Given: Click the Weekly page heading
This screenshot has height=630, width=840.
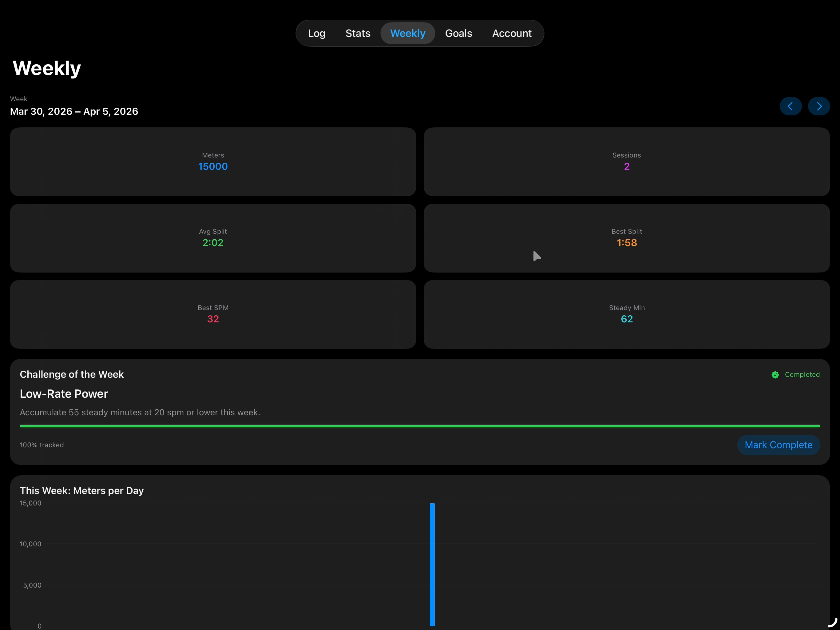Looking at the screenshot, I should [x=47, y=68].
